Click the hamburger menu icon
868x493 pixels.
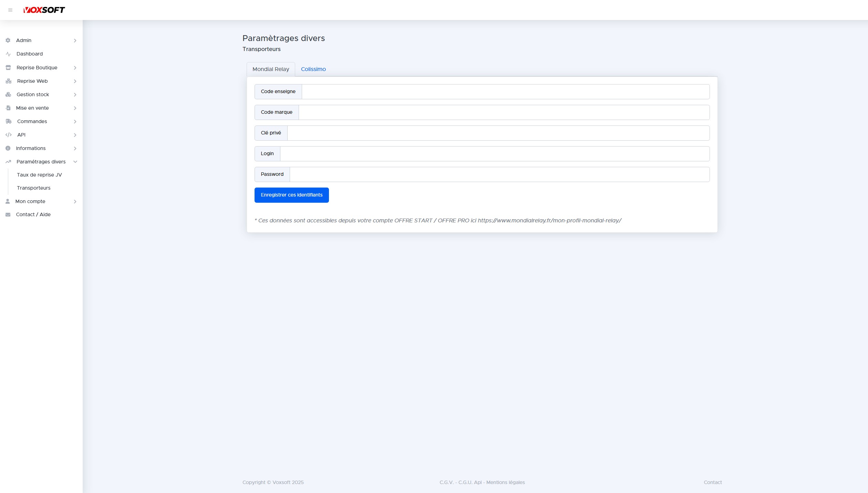(10, 10)
